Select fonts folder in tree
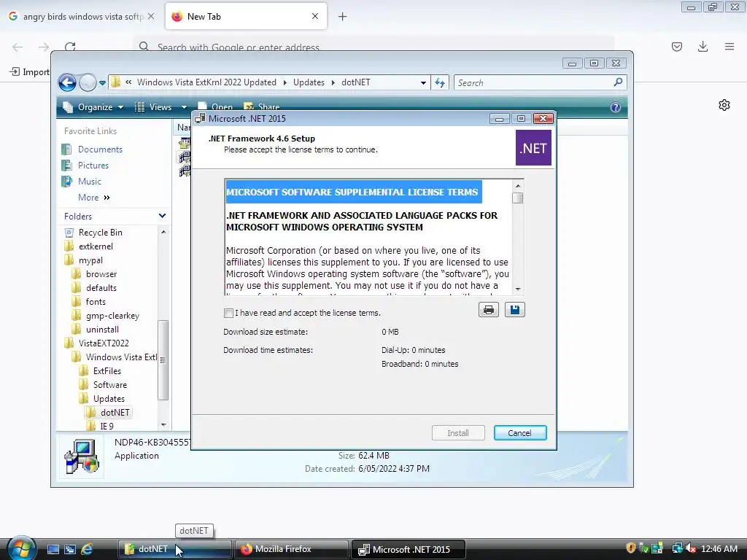This screenshot has width=747, height=560. tap(96, 302)
